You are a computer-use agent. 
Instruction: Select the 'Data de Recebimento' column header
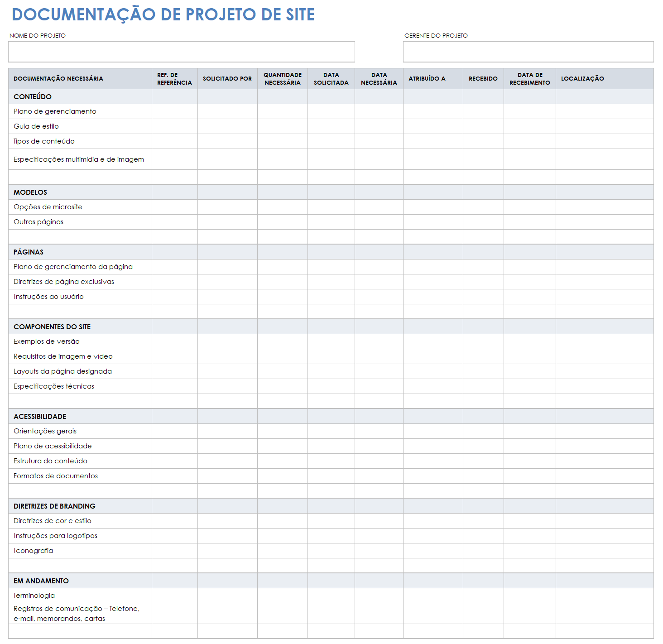(x=530, y=79)
